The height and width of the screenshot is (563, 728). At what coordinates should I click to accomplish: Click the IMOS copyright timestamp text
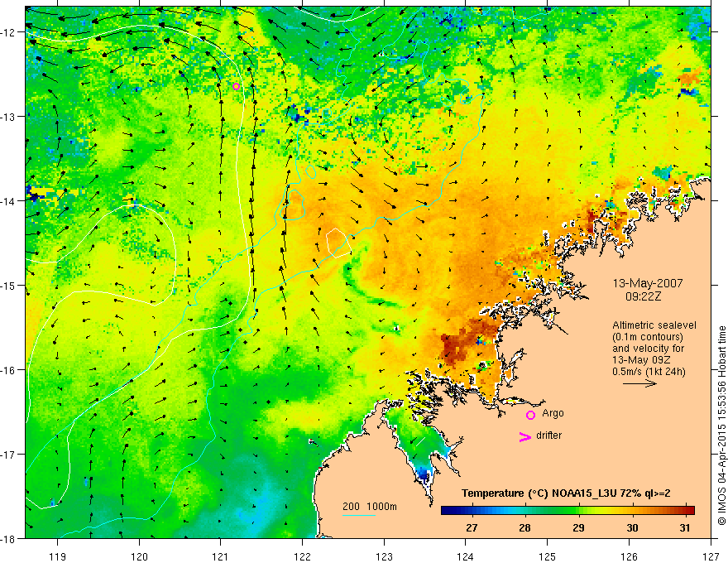click(721, 426)
